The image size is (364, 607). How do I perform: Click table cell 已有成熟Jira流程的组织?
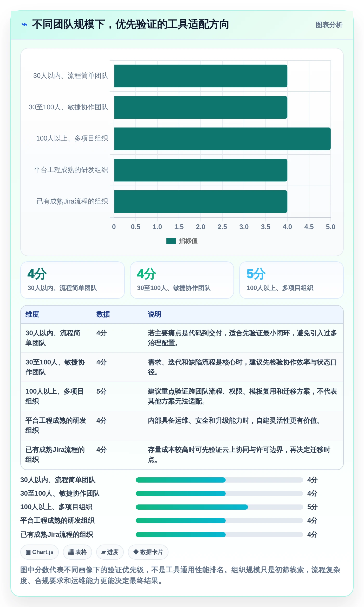click(56, 455)
